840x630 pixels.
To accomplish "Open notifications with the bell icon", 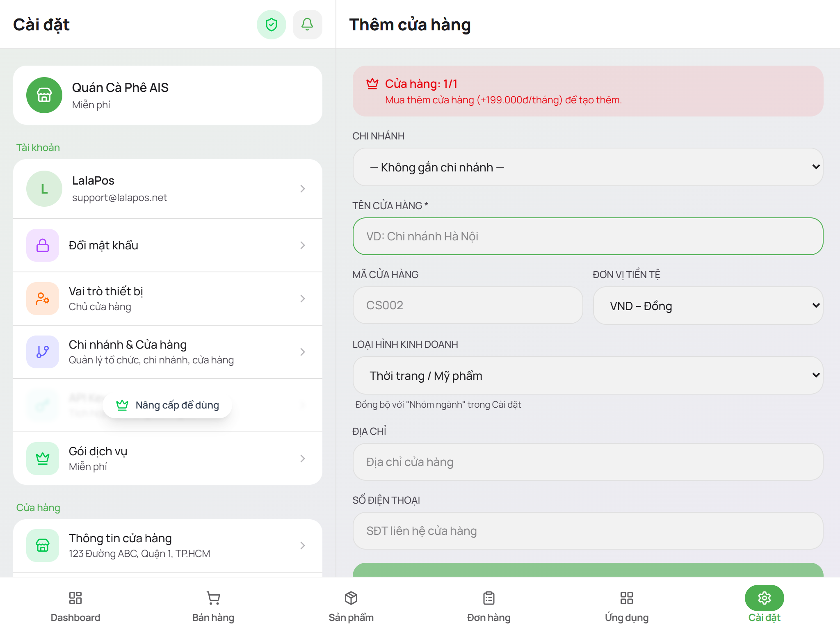I will [x=307, y=25].
